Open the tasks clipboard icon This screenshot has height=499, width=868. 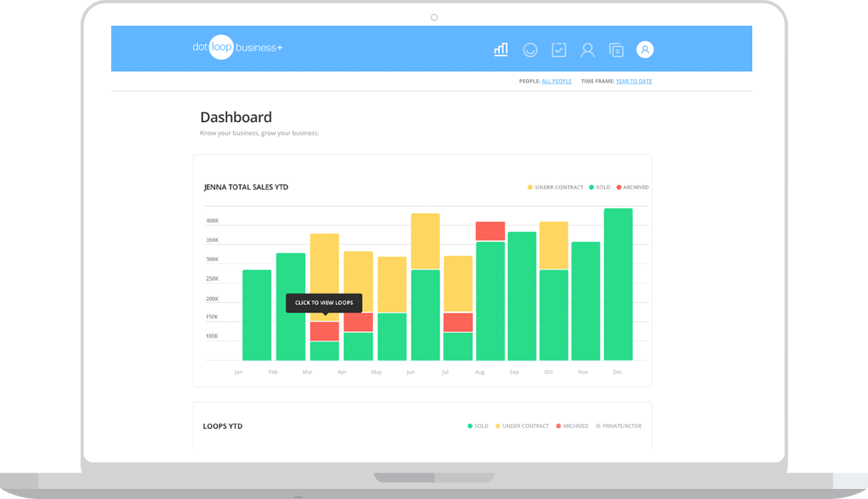(559, 49)
